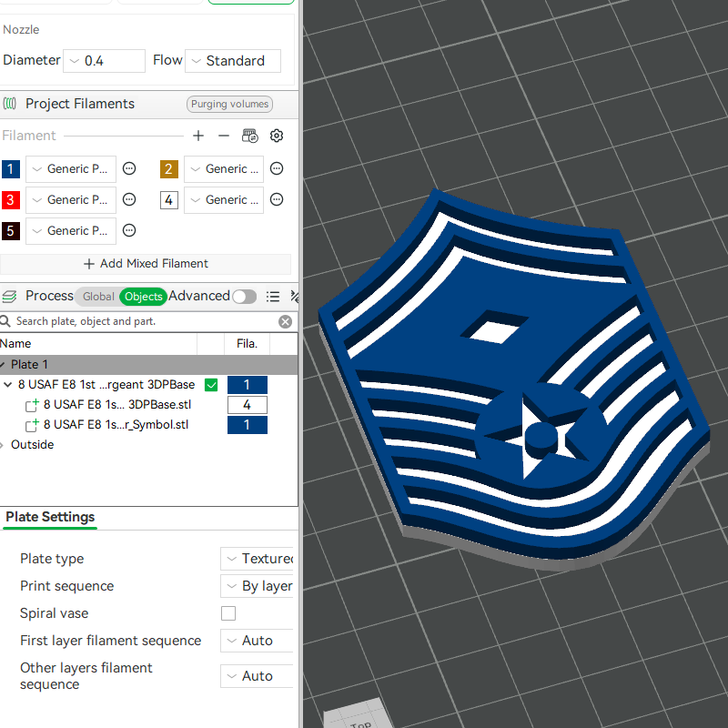This screenshot has width=728, height=728.
Task: Change filament 1 blue color swatch
Action: tap(11, 169)
